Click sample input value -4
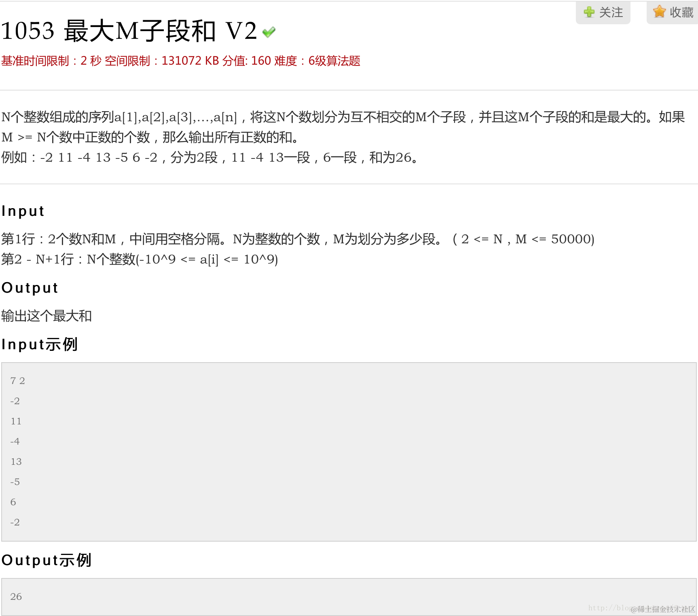The image size is (698, 616). click(x=15, y=441)
